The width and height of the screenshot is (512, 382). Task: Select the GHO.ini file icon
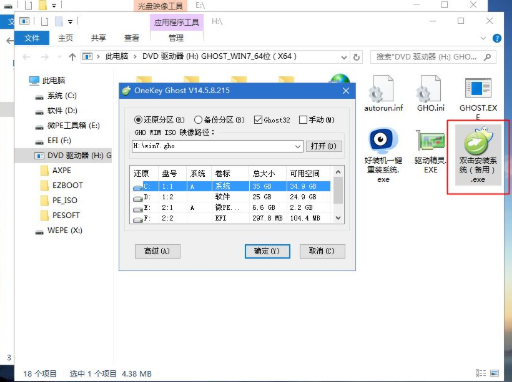click(x=430, y=93)
